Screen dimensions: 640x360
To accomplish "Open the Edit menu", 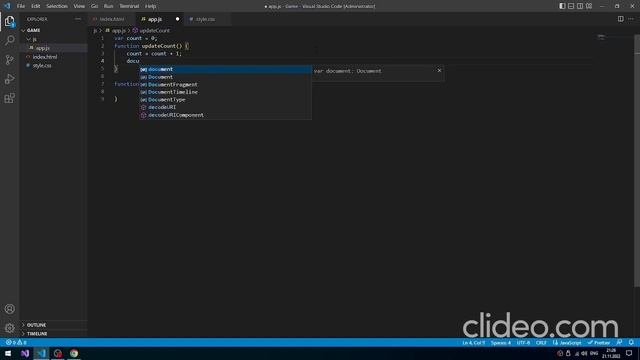I will click(36, 6).
